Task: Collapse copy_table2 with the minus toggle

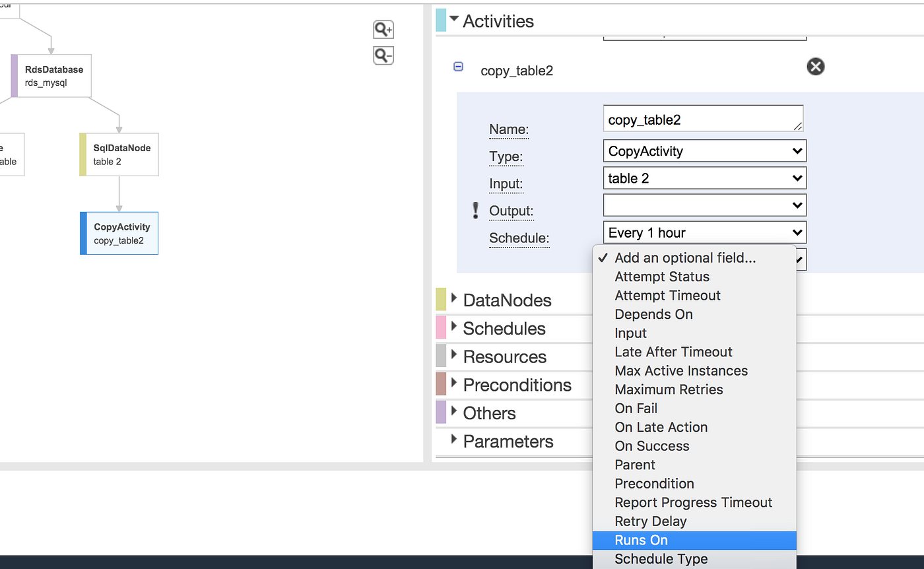Action: (x=458, y=67)
